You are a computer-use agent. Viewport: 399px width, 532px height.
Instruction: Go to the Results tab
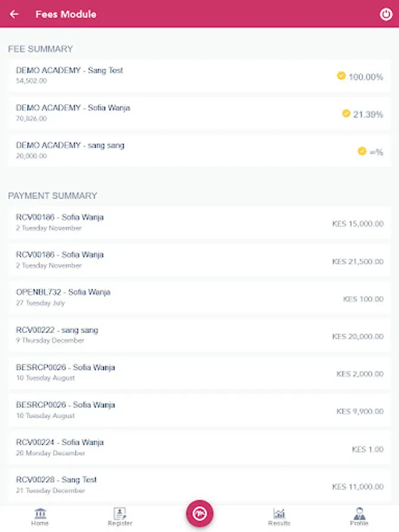pyautogui.click(x=279, y=517)
